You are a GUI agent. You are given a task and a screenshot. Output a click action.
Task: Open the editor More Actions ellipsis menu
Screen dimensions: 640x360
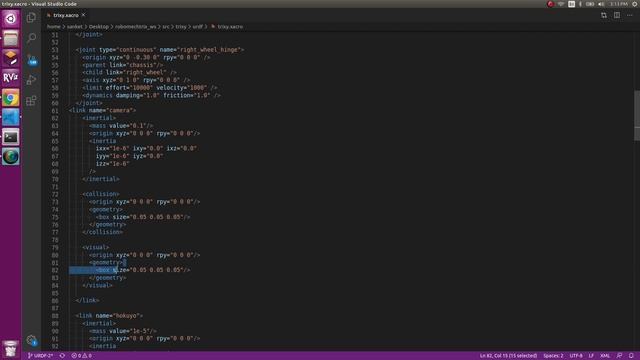coord(630,15)
